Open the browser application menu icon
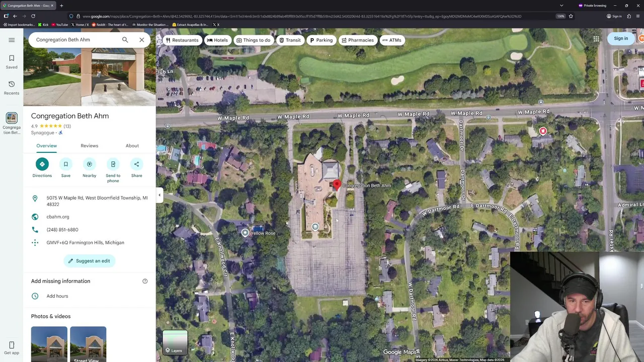 [638, 16]
